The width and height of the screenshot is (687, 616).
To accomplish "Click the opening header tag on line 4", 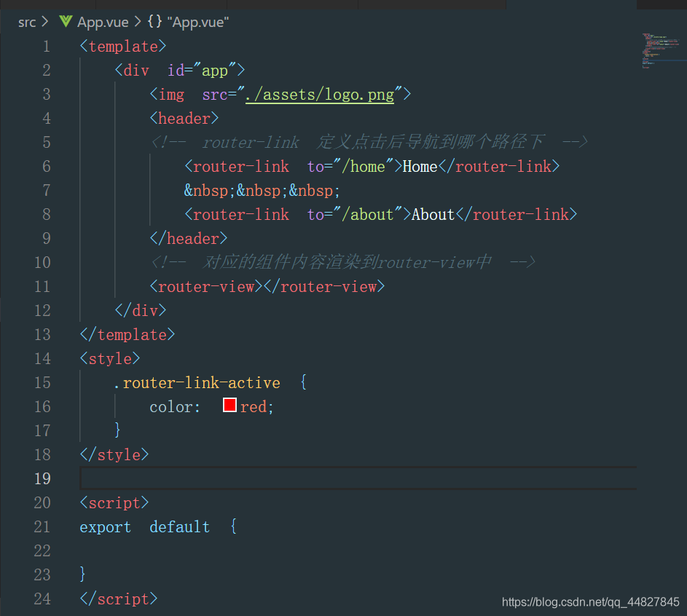I will [184, 119].
